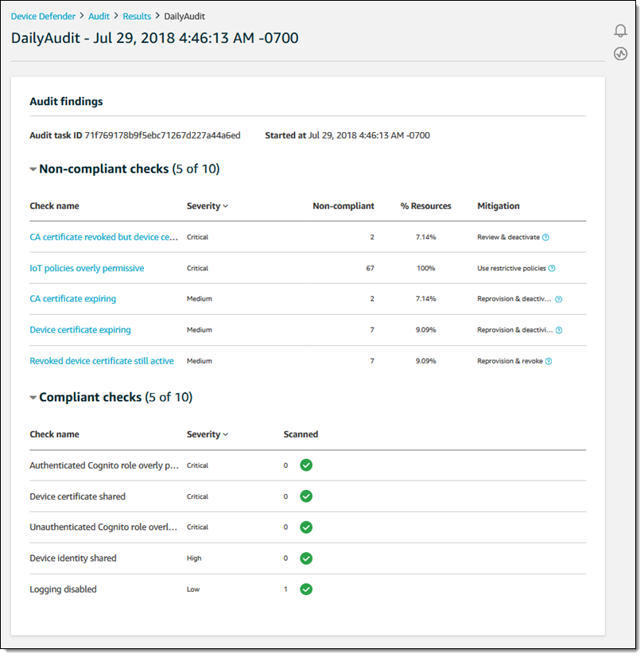Go to Device Defender breadcrumb

[43, 16]
